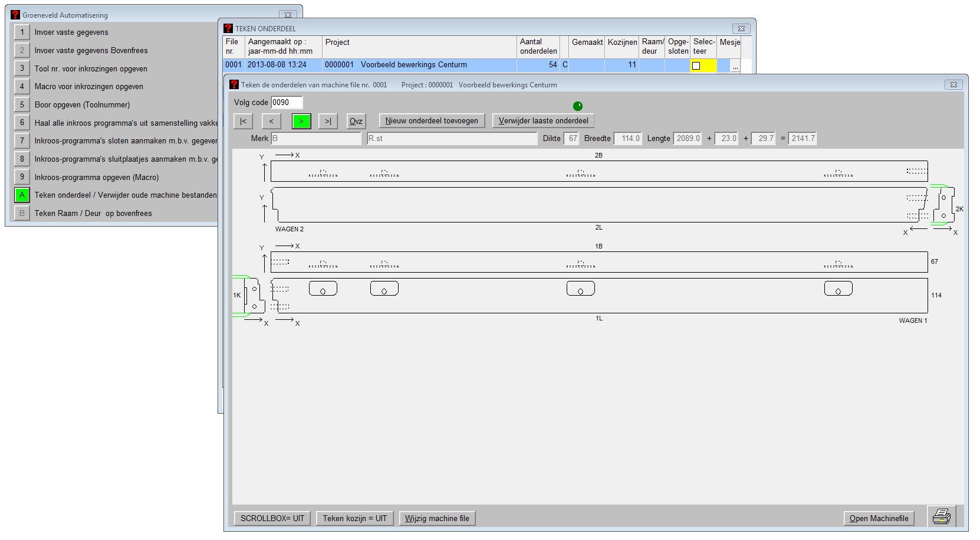Viewport: 980px width, 540px height.
Task: Open menu item Invoer vaste gegevens
Action: pos(71,32)
